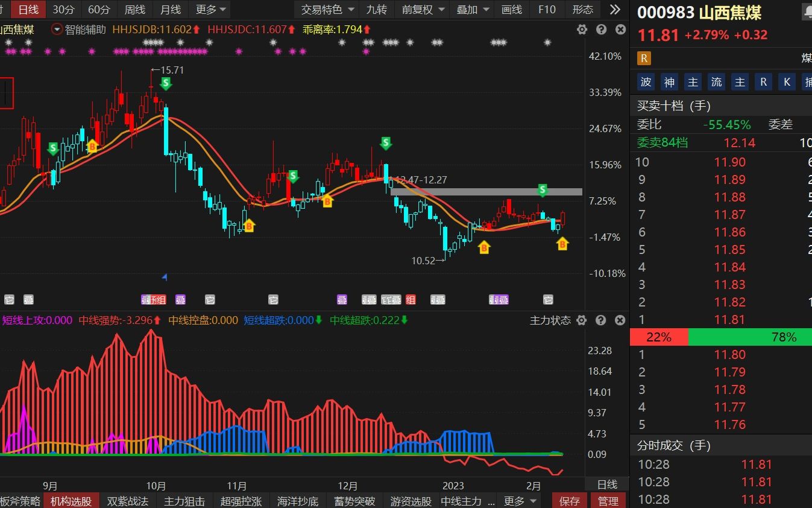Select the 海洋抄底 strategy tab
812x508 pixels.
tap(298, 501)
